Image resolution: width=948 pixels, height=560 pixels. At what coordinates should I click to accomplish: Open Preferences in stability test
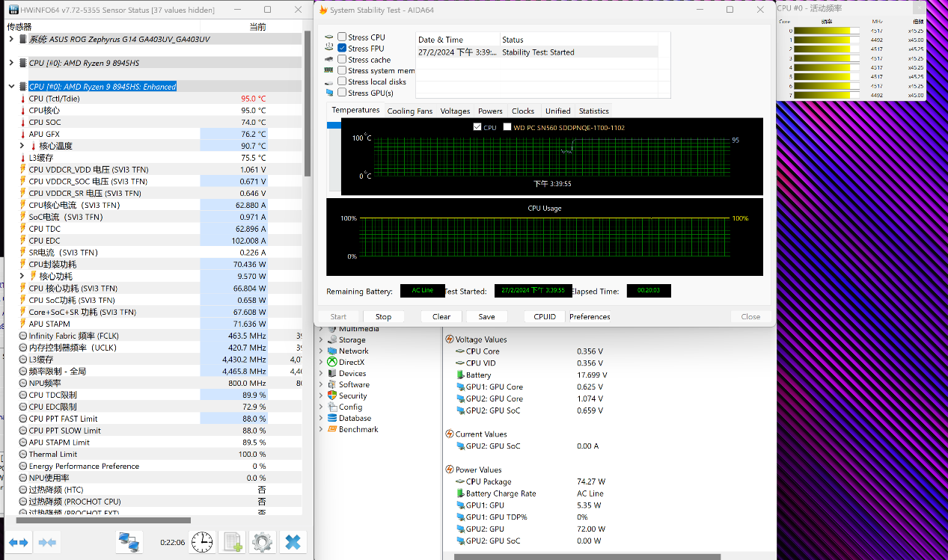pyautogui.click(x=590, y=316)
